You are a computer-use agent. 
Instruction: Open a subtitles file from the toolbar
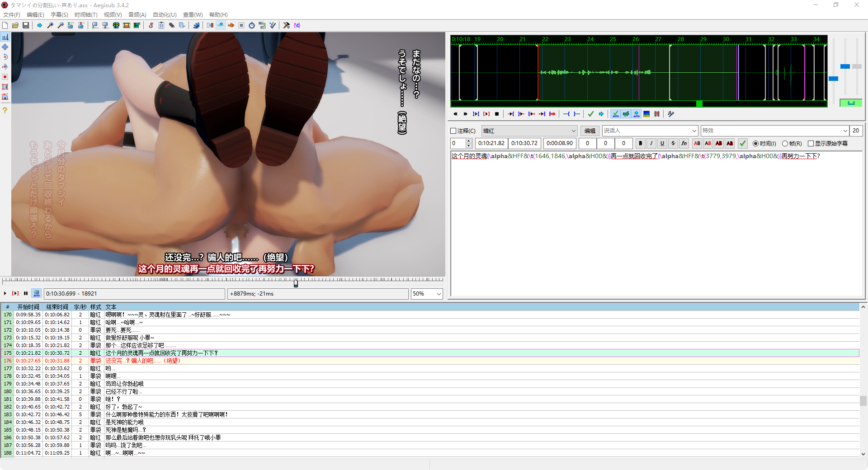pyautogui.click(x=15, y=25)
